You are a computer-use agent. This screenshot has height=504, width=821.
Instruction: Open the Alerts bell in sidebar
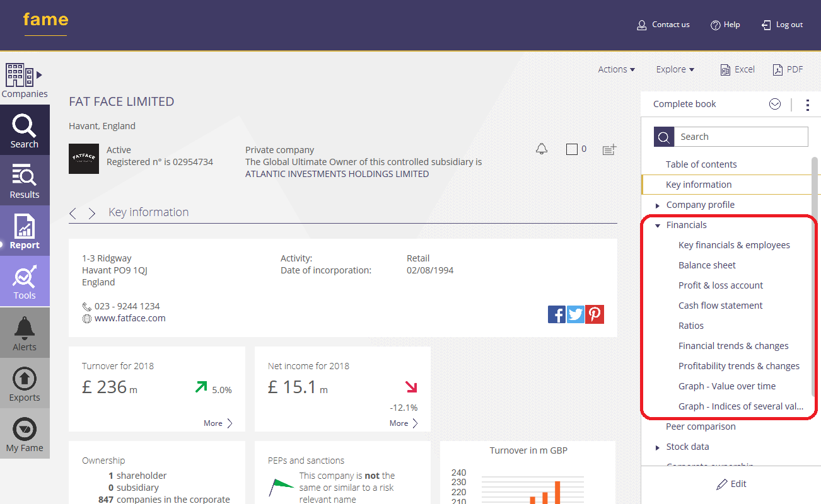coord(25,333)
